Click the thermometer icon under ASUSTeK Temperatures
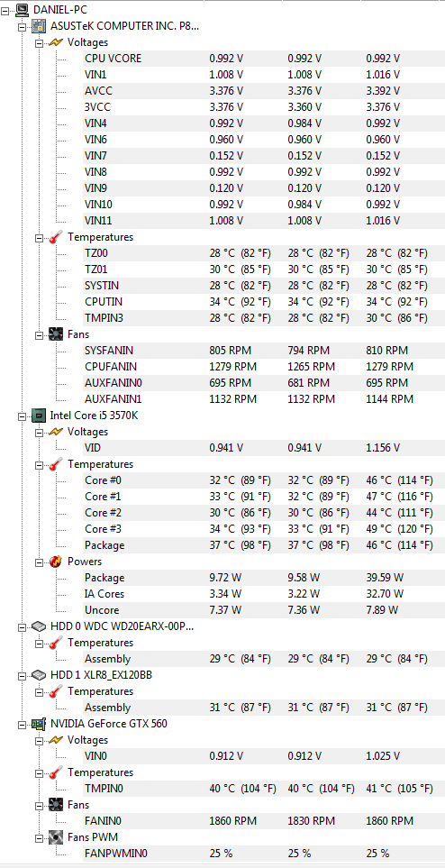This screenshot has height=868, width=445. (x=55, y=237)
